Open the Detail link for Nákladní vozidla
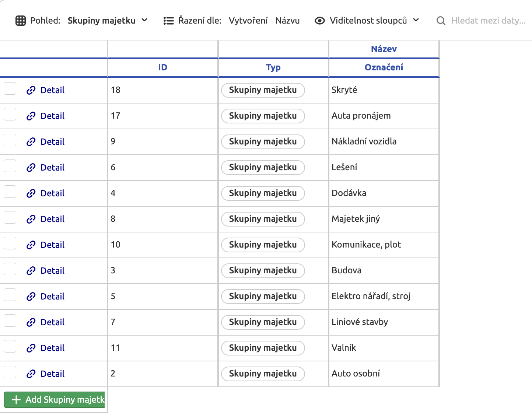The height and width of the screenshot is (417, 532). 52,141
